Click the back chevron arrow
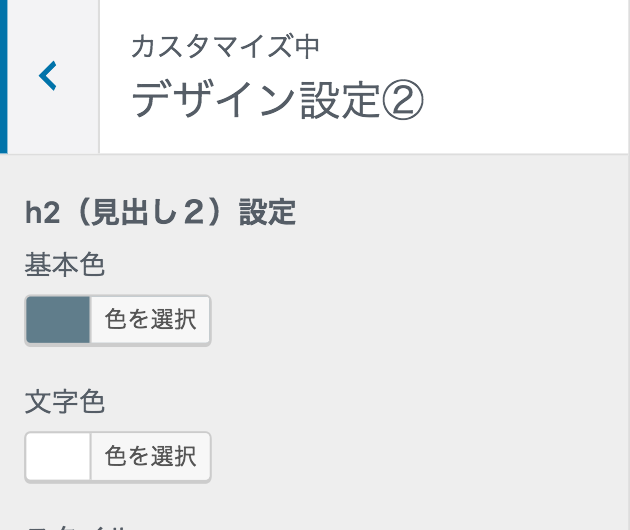 [48, 76]
